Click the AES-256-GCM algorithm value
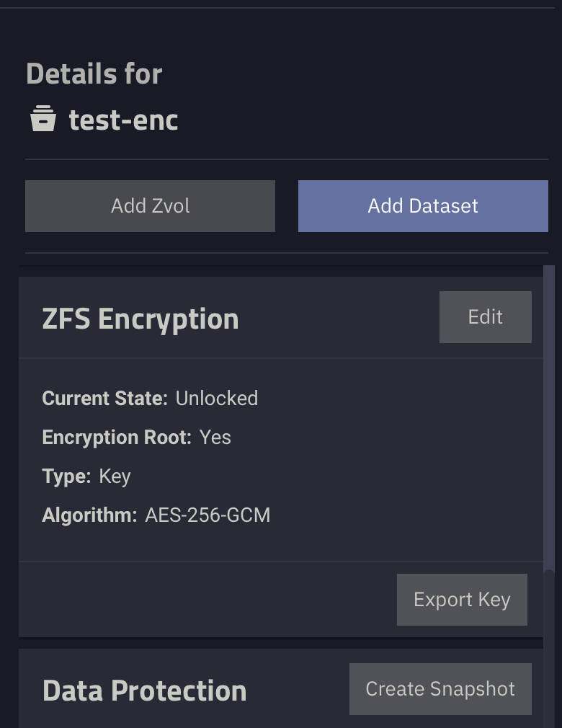This screenshot has width=562, height=728. coord(208,515)
